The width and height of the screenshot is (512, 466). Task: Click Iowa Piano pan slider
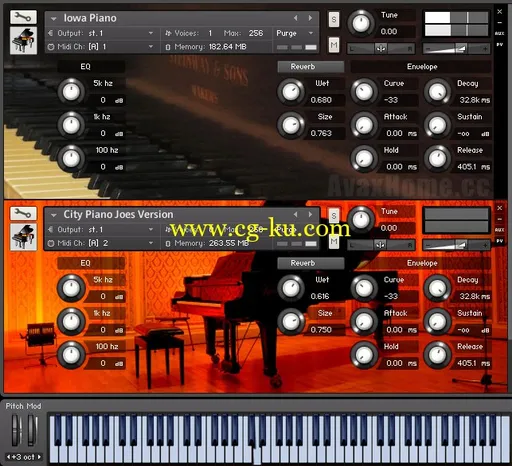tap(381, 49)
